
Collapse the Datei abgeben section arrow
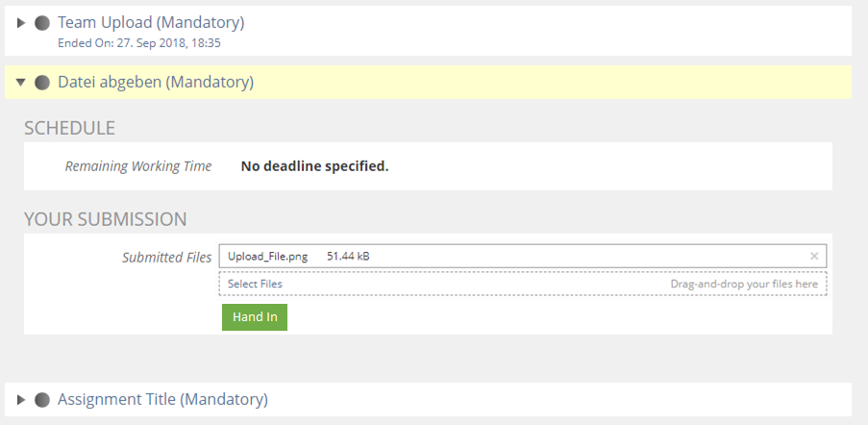[21, 83]
